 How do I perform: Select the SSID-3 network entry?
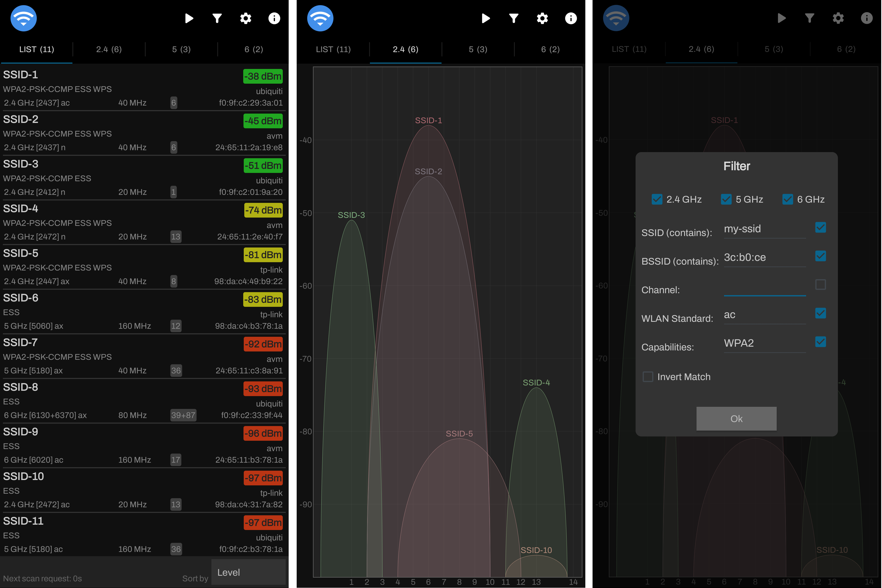(144, 178)
